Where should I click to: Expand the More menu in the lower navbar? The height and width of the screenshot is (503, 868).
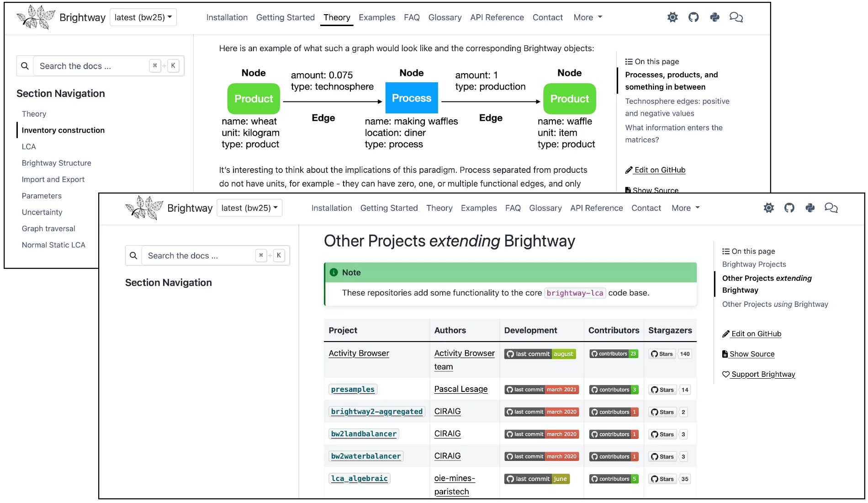(685, 208)
